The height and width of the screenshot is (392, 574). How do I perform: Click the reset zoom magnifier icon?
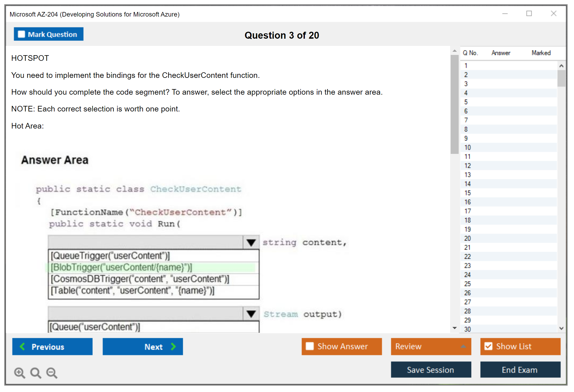[36, 373]
